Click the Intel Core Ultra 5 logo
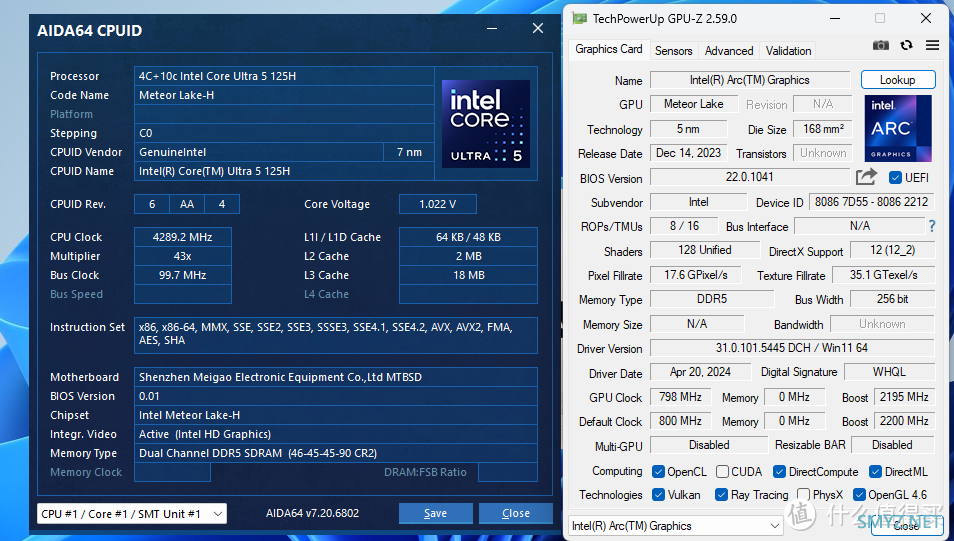 click(x=486, y=124)
